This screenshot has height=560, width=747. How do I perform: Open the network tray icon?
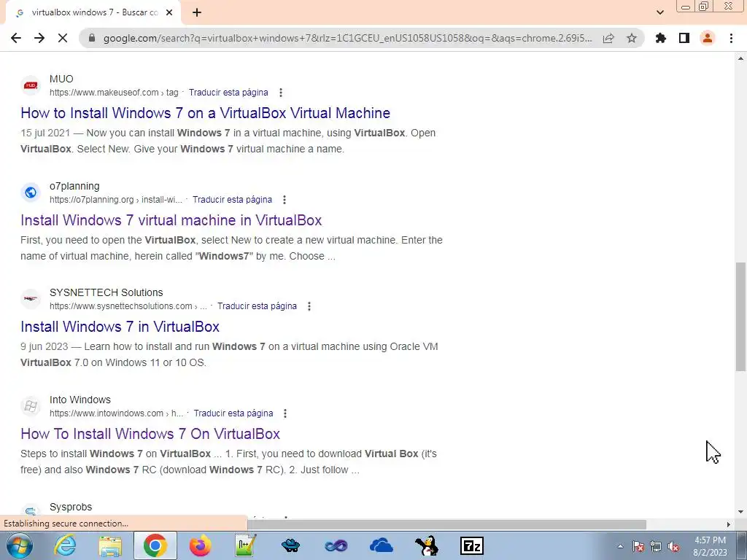pyautogui.click(x=656, y=546)
